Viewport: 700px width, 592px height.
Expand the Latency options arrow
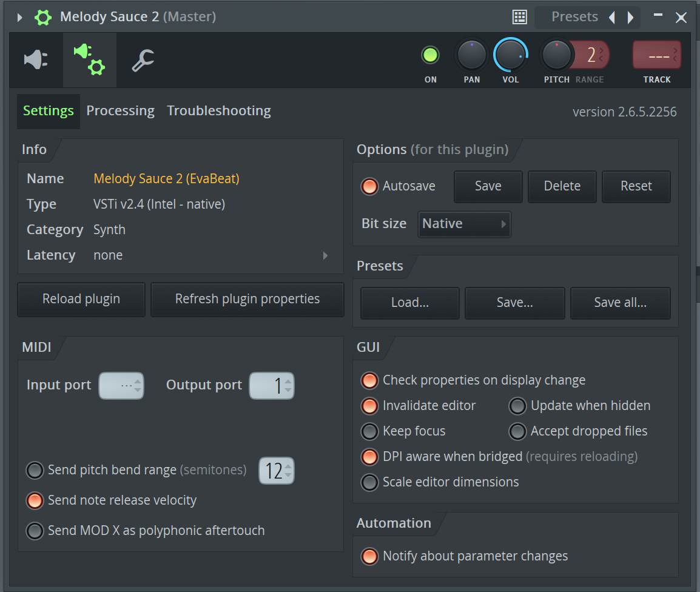[326, 255]
